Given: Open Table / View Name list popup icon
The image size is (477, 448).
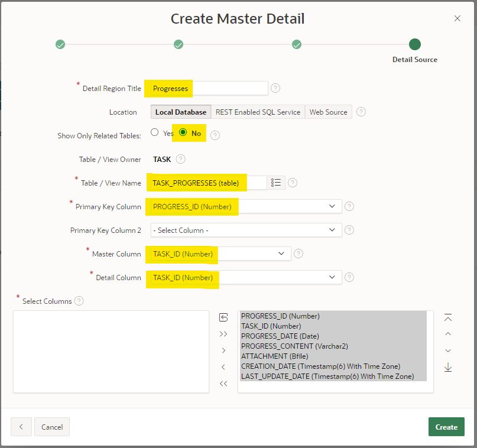Looking at the screenshot, I should [276, 183].
